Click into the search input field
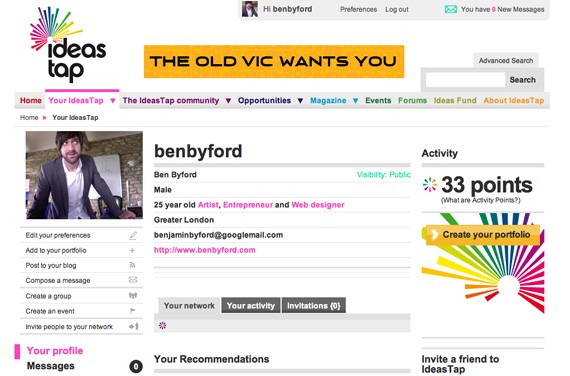The image size is (570, 376). pyautogui.click(x=465, y=80)
